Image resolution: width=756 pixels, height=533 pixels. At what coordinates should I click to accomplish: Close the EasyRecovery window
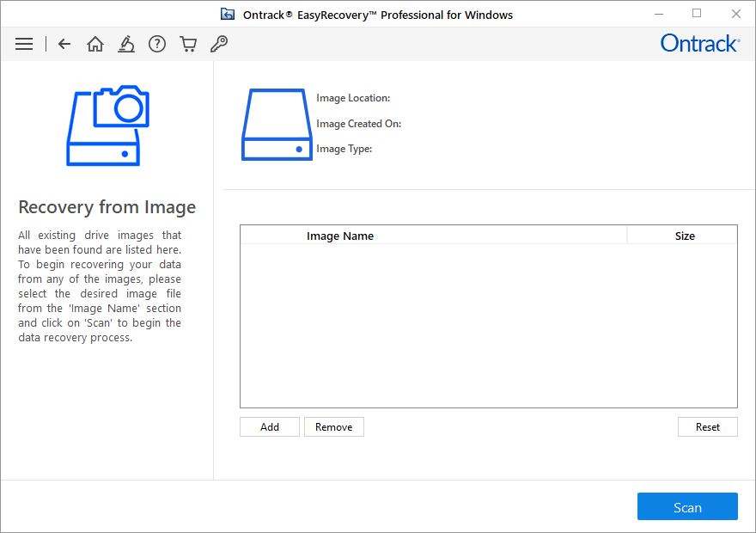pyautogui.click(x=735, y=14)
